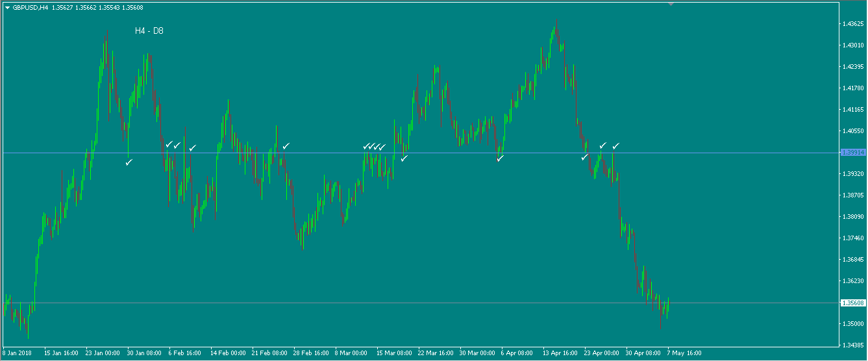The height and width of the screenshot is (361, 868).
Task: Click the '6 Feb 16:00' time label
Action: pyautogui.click(x=185, y=354)
